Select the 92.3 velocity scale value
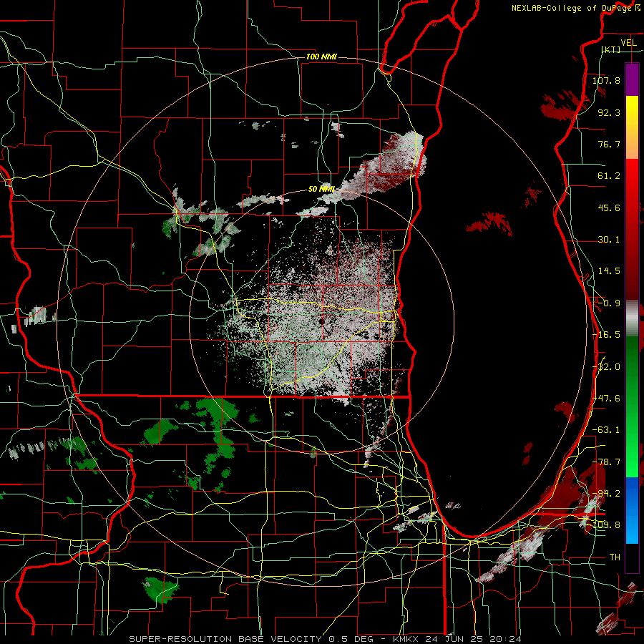The width and height of the screenshot is (644, 644). tap(609, 112)
